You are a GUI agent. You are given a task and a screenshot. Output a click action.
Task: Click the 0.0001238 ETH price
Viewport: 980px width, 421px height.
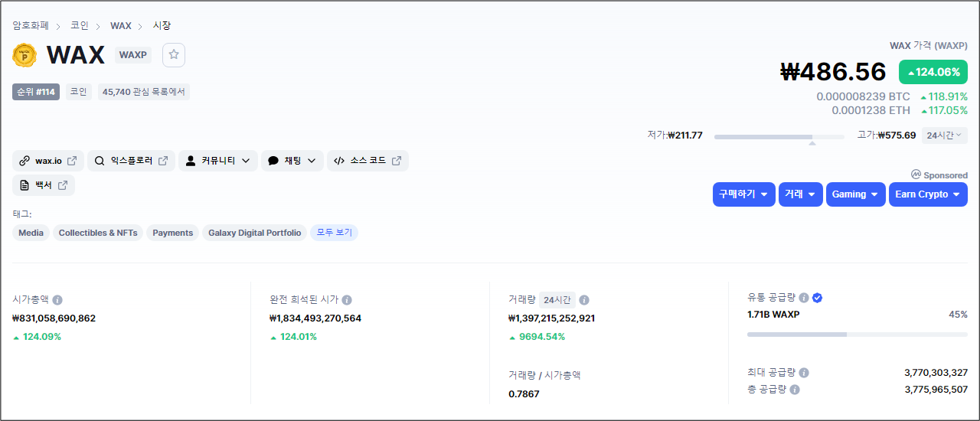coord(871,110)
